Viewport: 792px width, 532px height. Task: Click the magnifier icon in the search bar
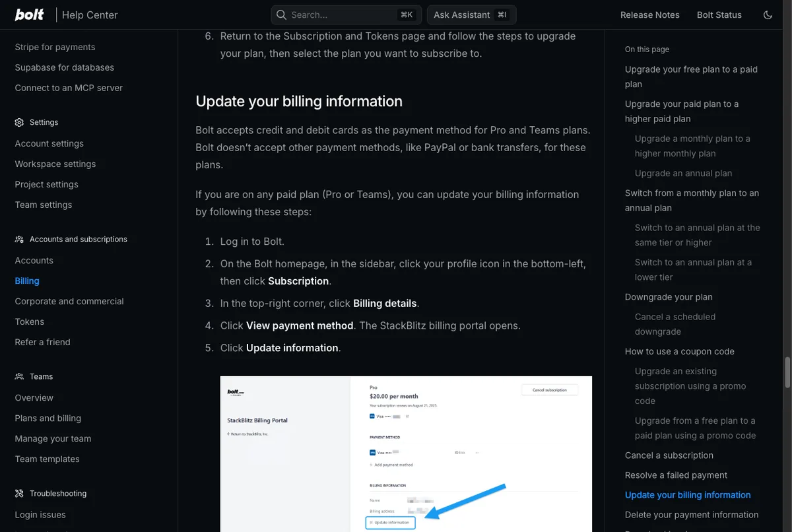[281, 15]
